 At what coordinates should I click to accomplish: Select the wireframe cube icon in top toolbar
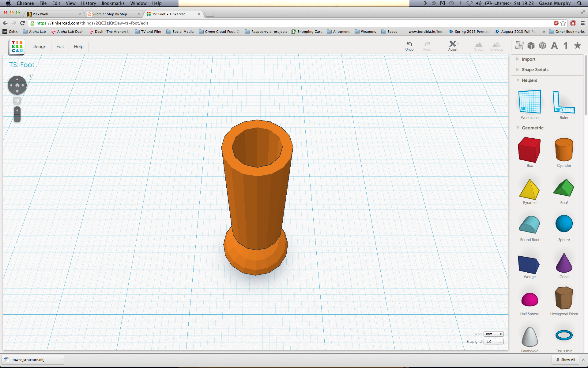point(543,45)
